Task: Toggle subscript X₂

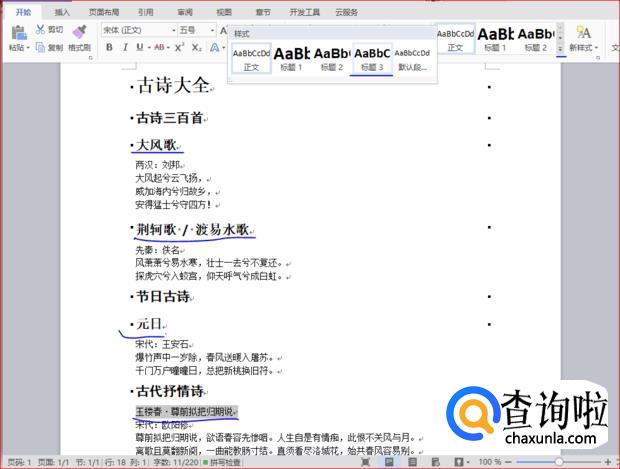Action: [197, 47]
